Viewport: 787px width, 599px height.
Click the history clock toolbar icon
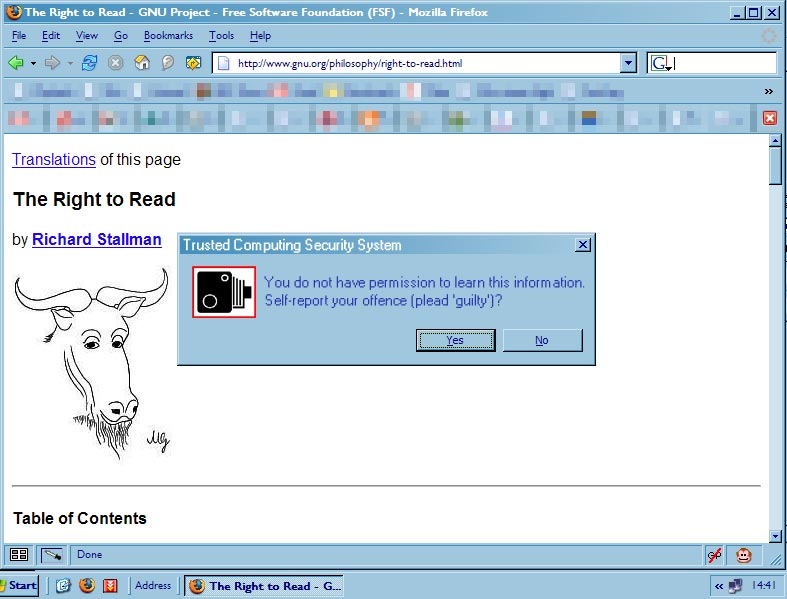(x=168, y=63)
